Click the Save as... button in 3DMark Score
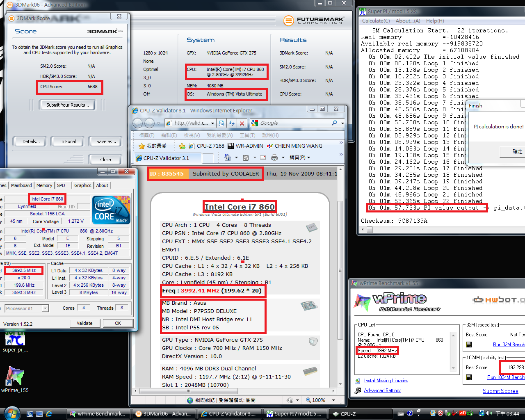The width and height of the screenshot is (525, 420). [x=106, y=142]
